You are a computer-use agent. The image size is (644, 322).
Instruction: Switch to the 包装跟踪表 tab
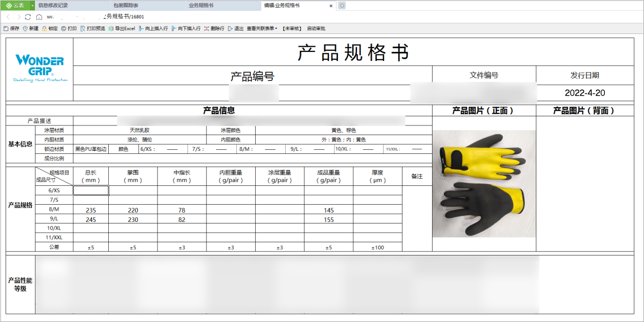tap(126, 5)
